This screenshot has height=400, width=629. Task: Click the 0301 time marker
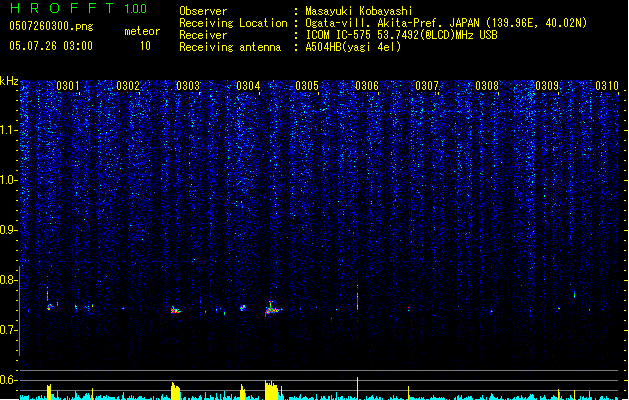click(x=67, y=86)
